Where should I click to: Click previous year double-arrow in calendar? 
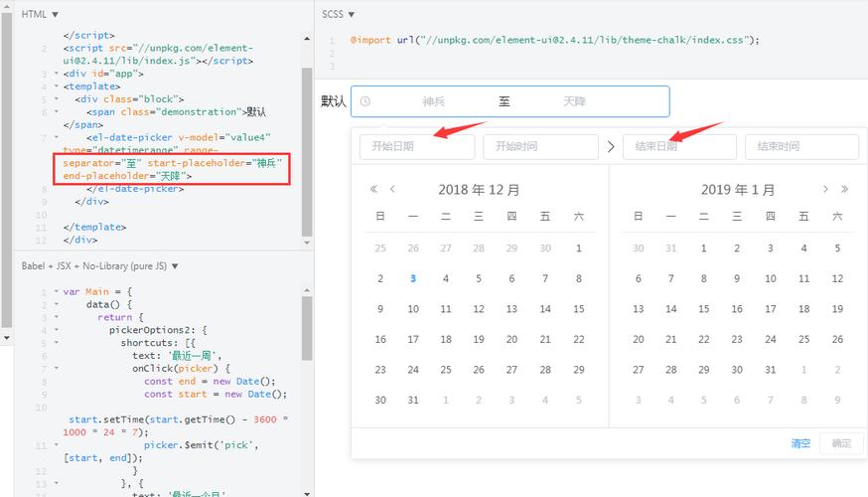[x=374, y=189]
